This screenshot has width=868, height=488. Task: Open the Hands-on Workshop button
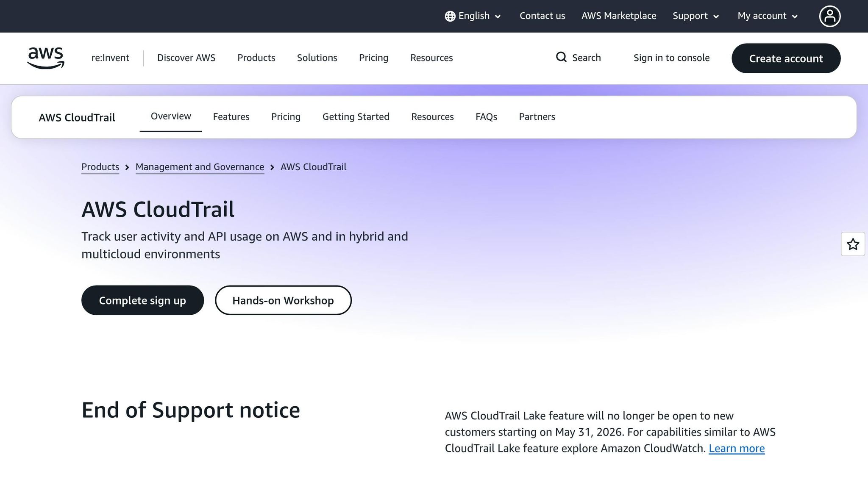pyautogui.click(x=283, y=300)
